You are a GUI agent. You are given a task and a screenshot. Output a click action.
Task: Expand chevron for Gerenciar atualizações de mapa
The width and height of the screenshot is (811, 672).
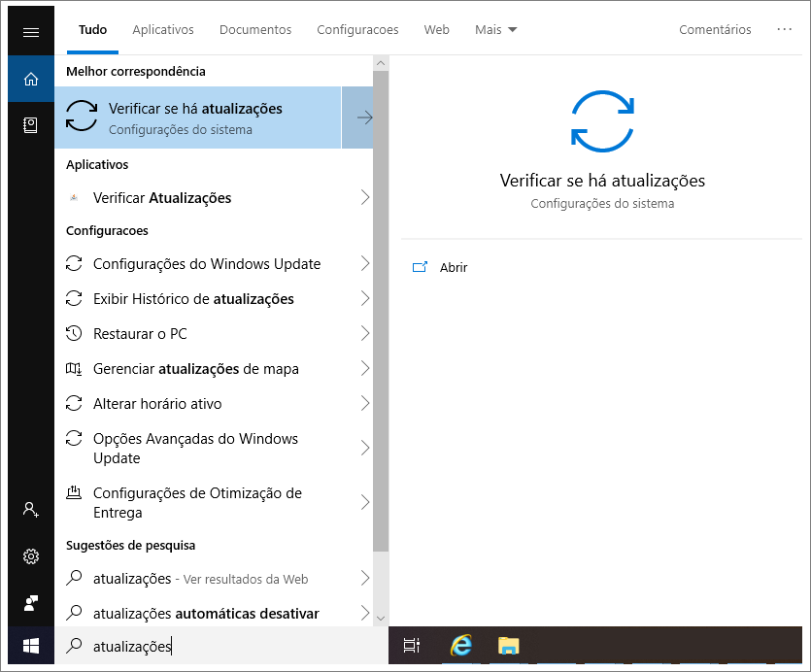coord(365,368)
